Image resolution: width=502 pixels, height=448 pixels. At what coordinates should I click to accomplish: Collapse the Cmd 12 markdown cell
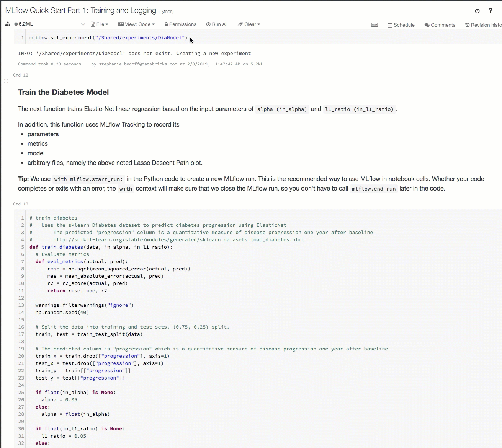[6, 81]
